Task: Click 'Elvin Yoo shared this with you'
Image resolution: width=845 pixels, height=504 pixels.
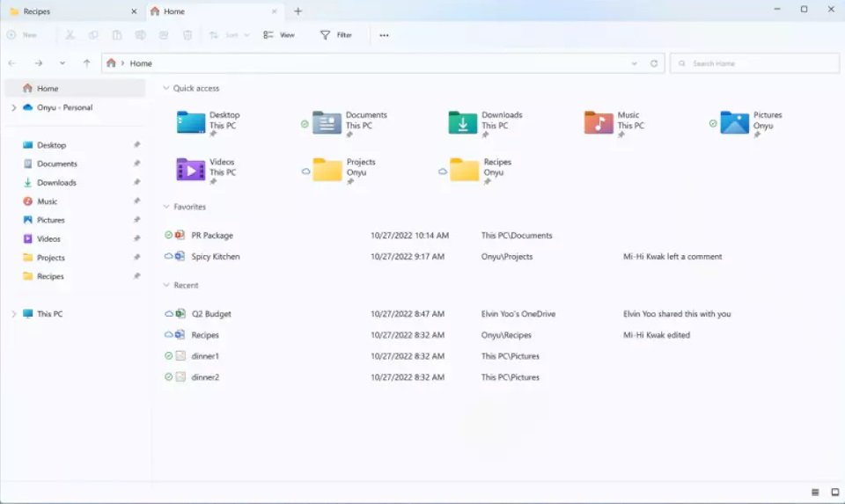Action: pyautogui.click(x=677, y=313)
